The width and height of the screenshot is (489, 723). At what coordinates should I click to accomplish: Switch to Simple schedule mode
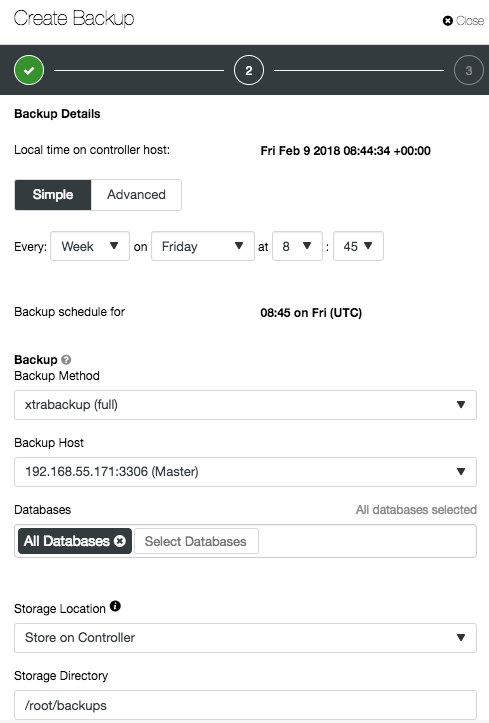pyautogui.click(x=53, y=195)
